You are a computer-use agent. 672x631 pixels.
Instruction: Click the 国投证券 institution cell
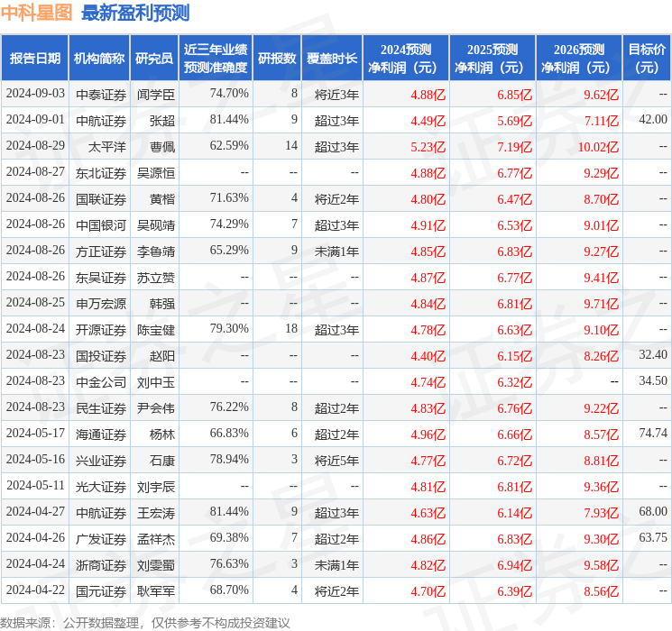click(101, 355)
